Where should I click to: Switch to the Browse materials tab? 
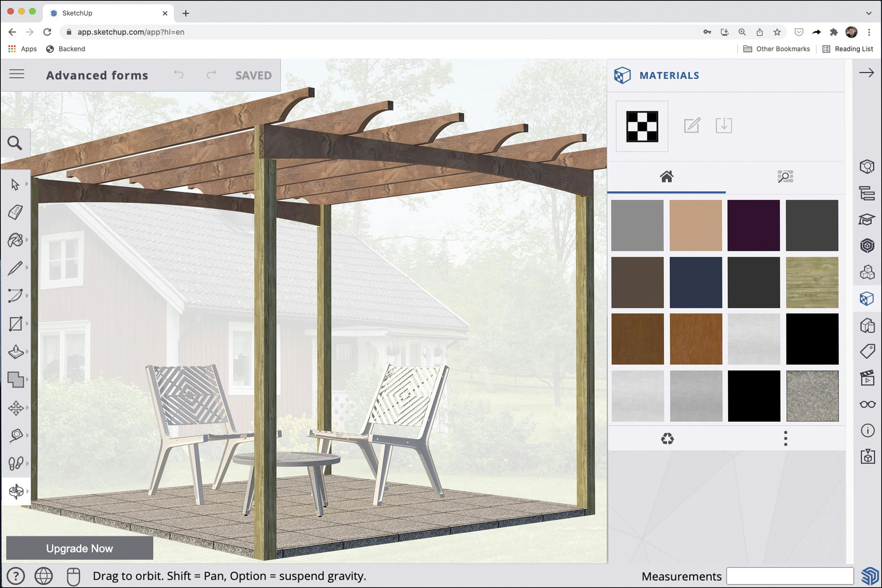pos(785,176)
